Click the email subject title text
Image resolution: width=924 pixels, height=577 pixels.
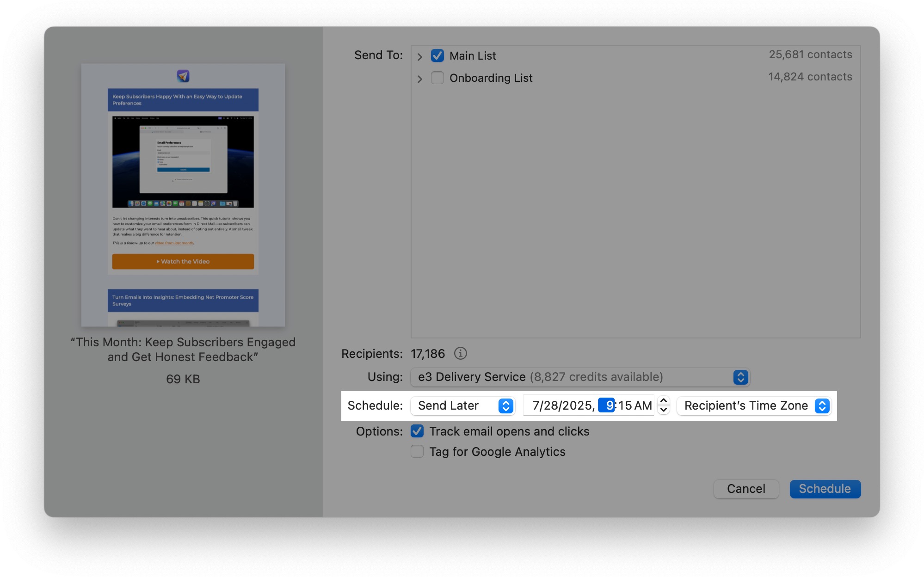tap(183, 350)
